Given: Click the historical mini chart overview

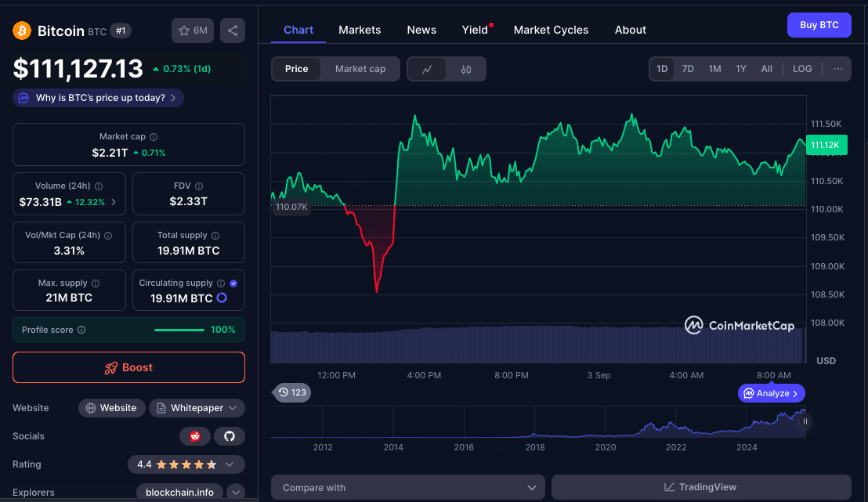Looking at the screenshot, I should pos(538,422).
